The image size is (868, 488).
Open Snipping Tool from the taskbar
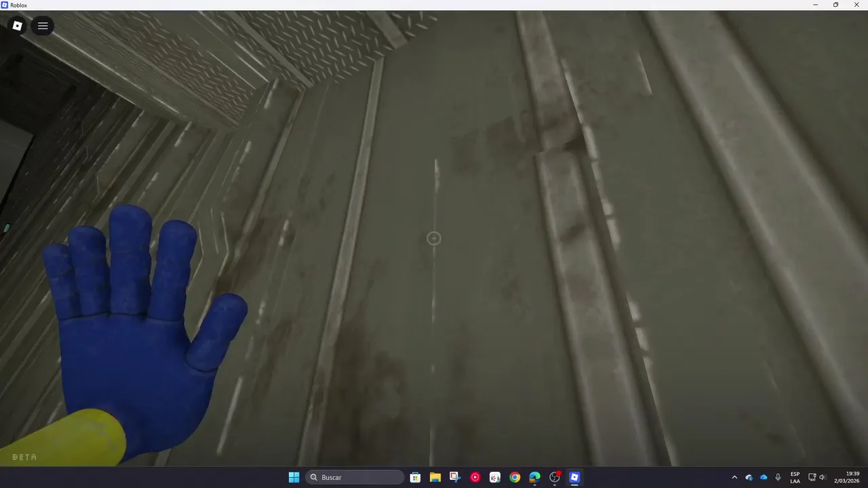coord(454,477)
